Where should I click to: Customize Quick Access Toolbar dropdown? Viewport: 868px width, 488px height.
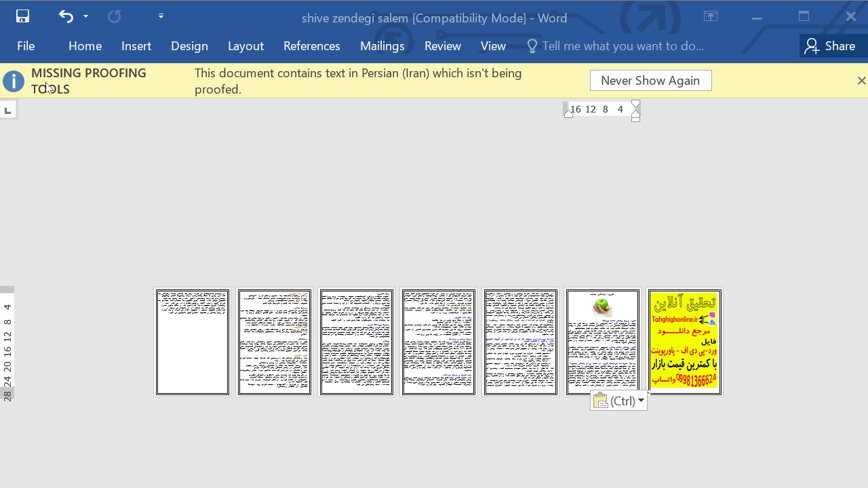(161, 16)
